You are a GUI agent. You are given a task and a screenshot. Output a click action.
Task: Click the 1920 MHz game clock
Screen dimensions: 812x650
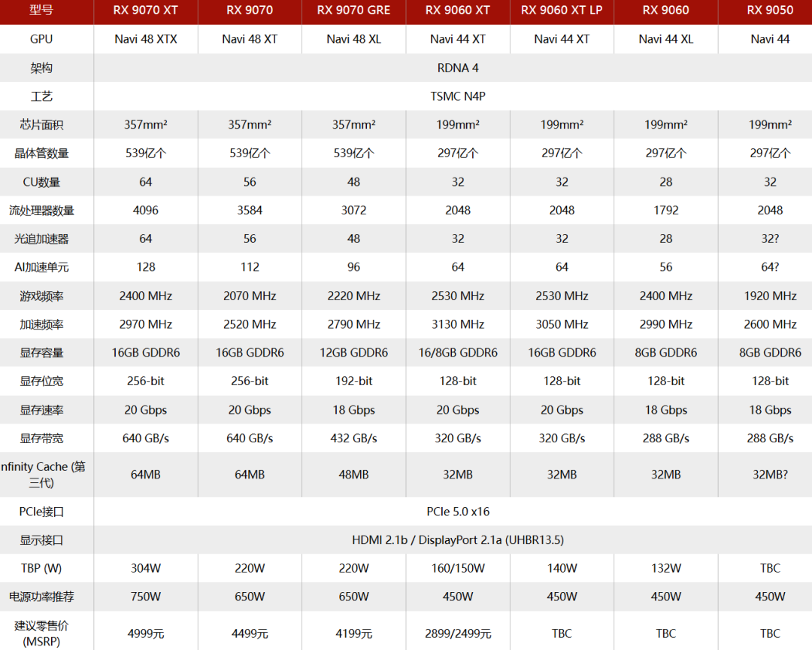(770, 296)
